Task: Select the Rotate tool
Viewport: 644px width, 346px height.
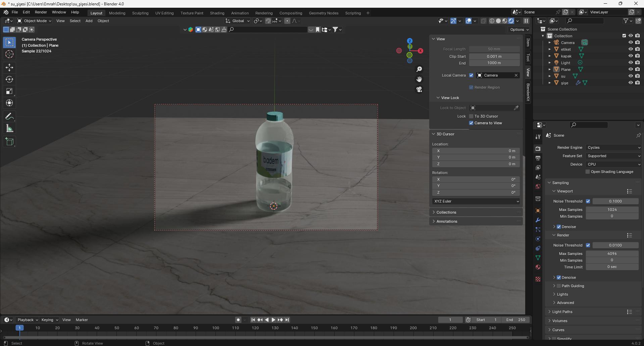Action: pyautogui.click(x=9, y=79)
